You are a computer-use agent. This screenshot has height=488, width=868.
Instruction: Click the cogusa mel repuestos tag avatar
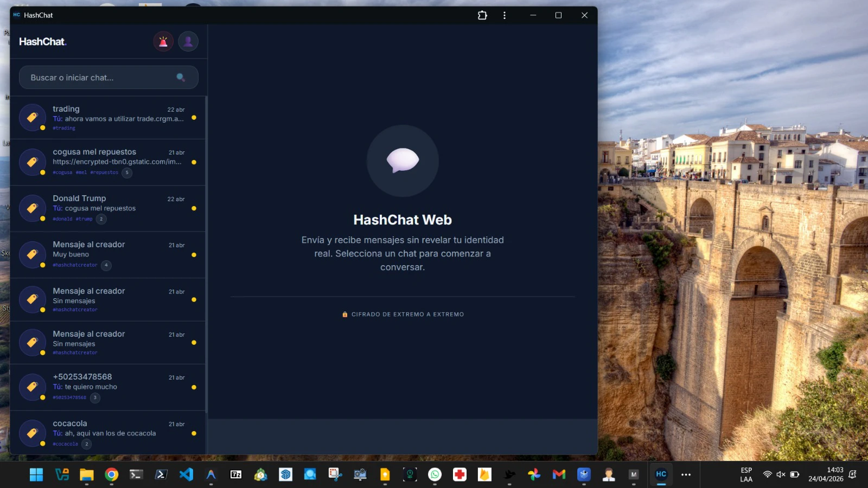click(33, 162)
